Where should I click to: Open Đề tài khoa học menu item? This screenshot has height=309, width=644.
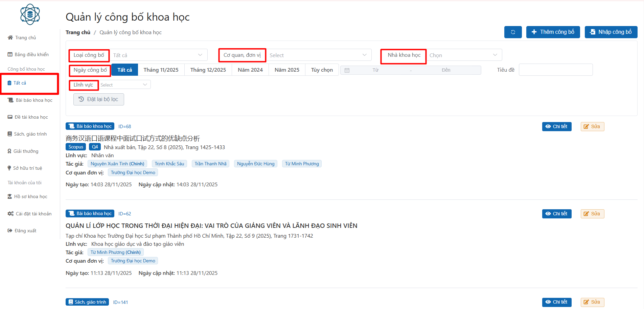pyautogui.click(x=31, y=117)
